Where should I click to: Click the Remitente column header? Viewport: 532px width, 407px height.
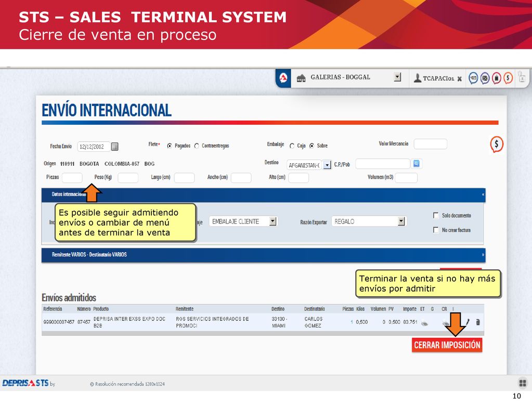[185, 309]
